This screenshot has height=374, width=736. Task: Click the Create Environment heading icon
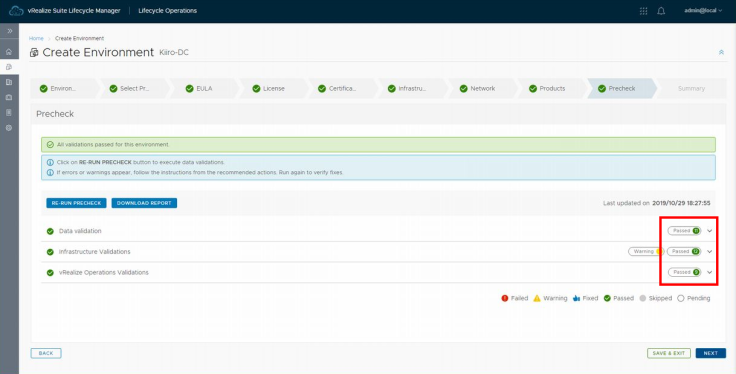pos(34,53)
